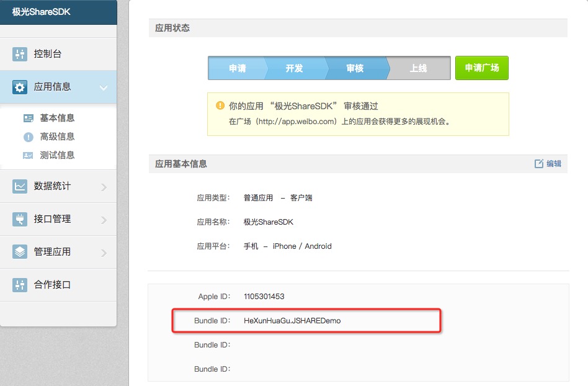Open 合作接口 sidebar item
Viewport: 588px width, 386px height.
click(58, 285)
